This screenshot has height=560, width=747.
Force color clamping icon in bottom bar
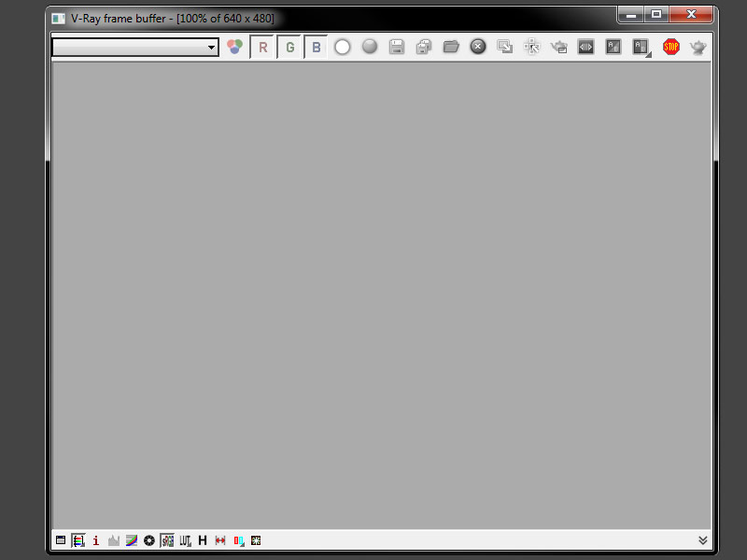point(78,540)
